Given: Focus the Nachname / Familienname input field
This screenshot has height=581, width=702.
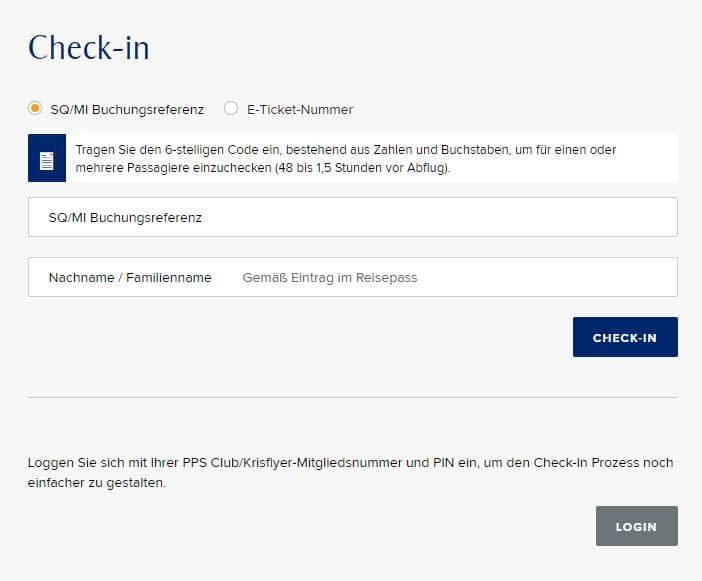Looking at the screenshot, I should point(353,277).
